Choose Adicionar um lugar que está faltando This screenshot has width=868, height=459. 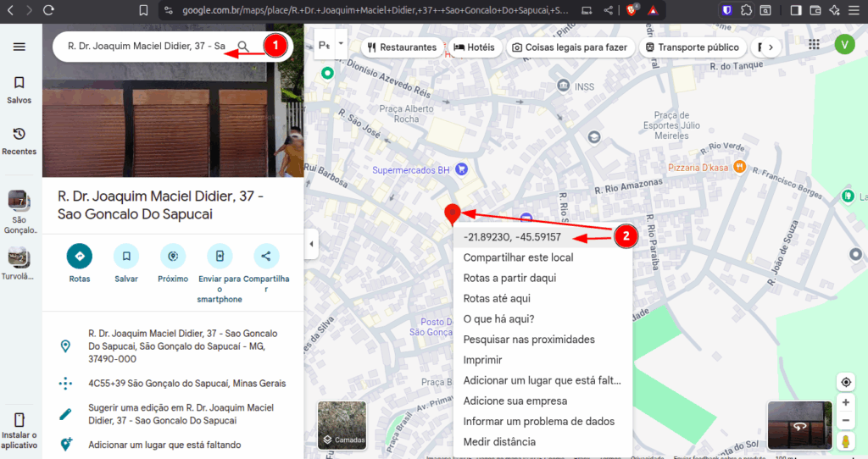pyautogui.click(x=542, y=380)
